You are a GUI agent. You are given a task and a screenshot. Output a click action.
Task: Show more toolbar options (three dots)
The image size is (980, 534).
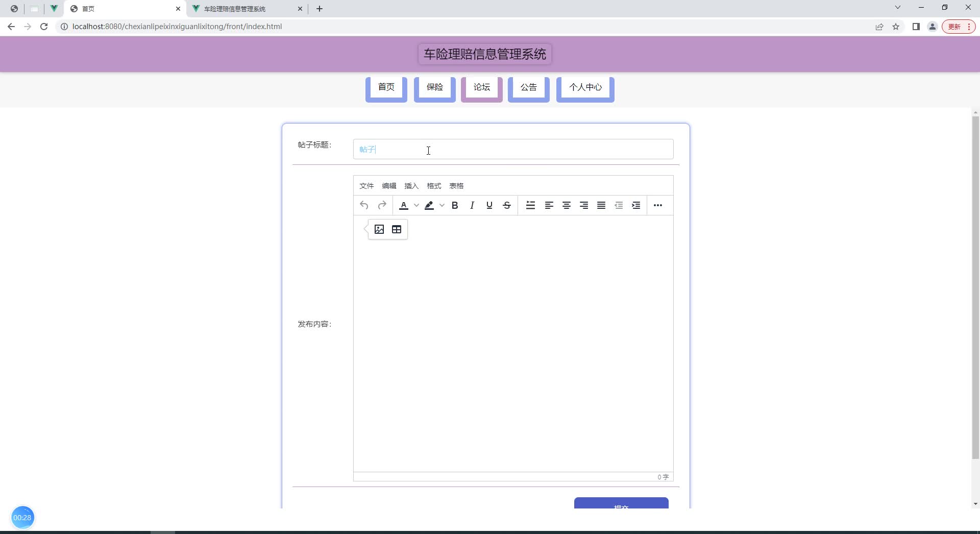tap(658, 205)
